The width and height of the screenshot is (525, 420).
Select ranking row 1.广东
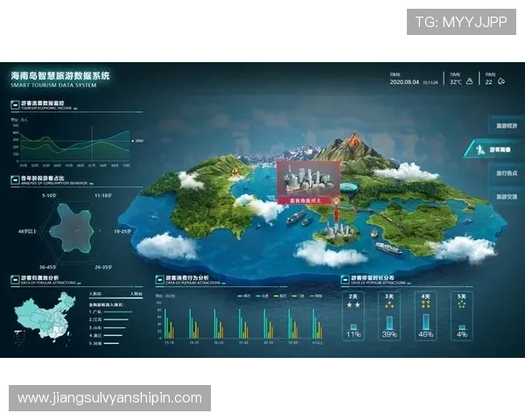point(110,311)
